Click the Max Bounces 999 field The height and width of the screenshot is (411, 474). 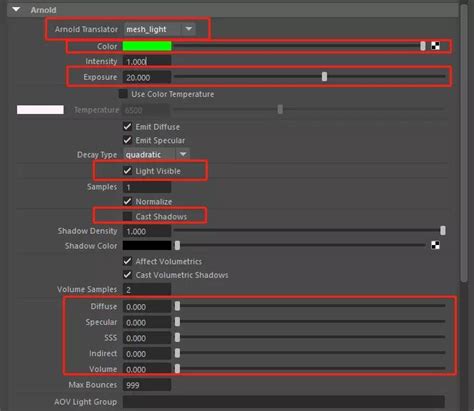coord(147,385)
